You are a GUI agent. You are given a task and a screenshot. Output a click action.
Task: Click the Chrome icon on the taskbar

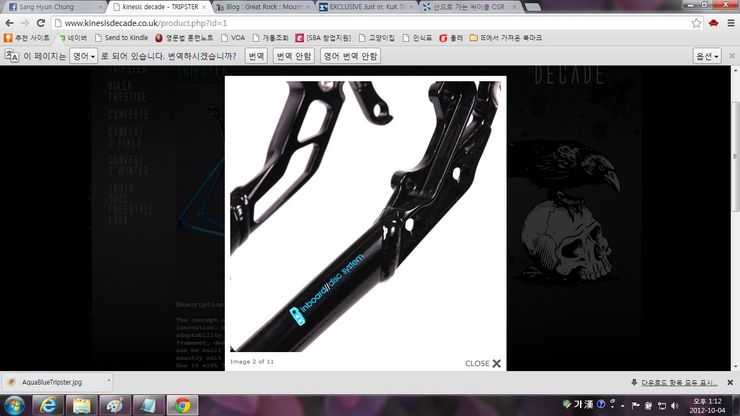click(182, 406)
